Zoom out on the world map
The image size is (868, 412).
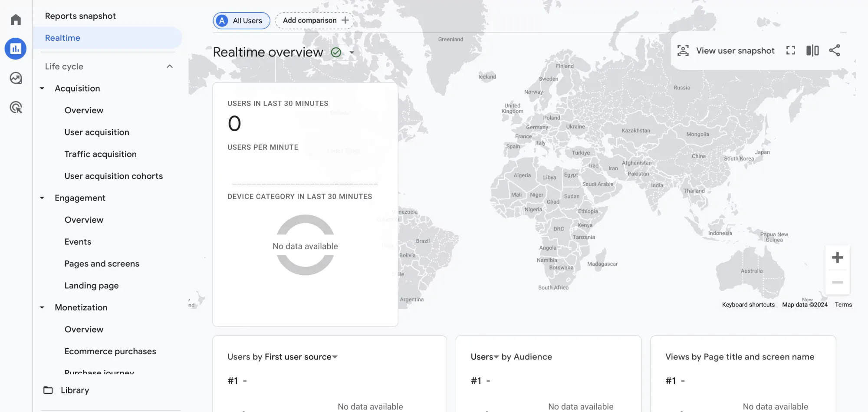pyautogui.click(x=837, y=282)
